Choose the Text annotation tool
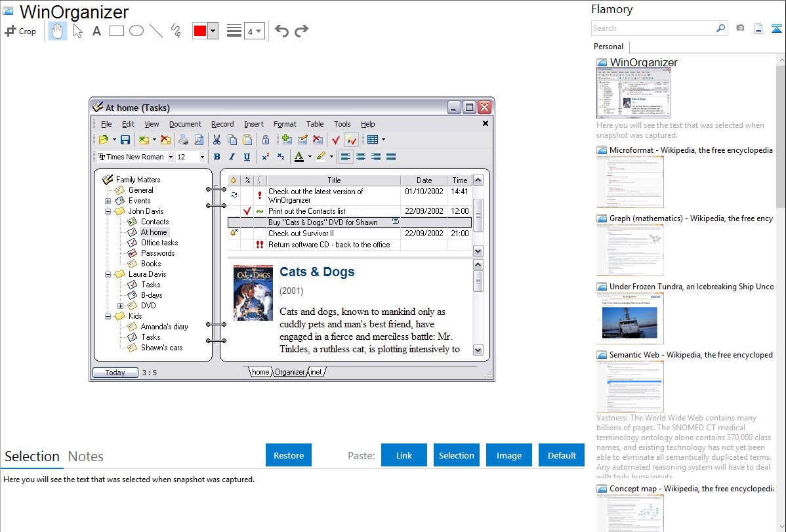Viewport: 786px width, 532px height. 96,31
